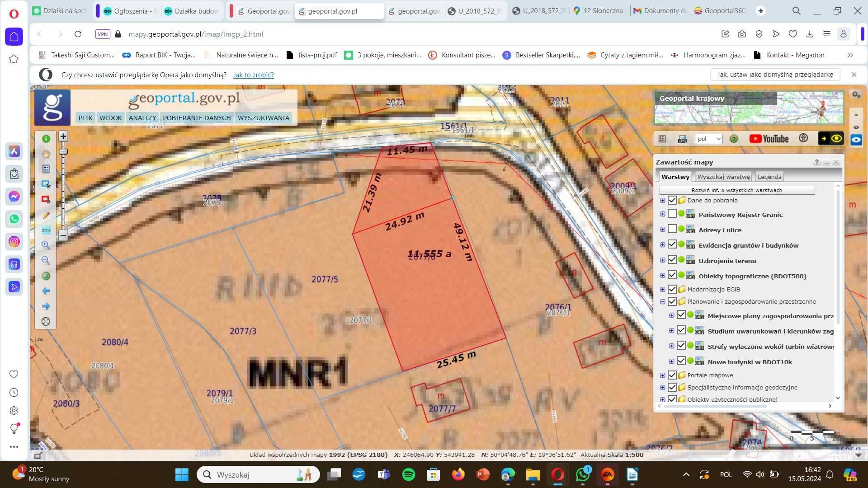
Task: Uncheck Modernizacja EGiB layer group
Action: (672, 289)
